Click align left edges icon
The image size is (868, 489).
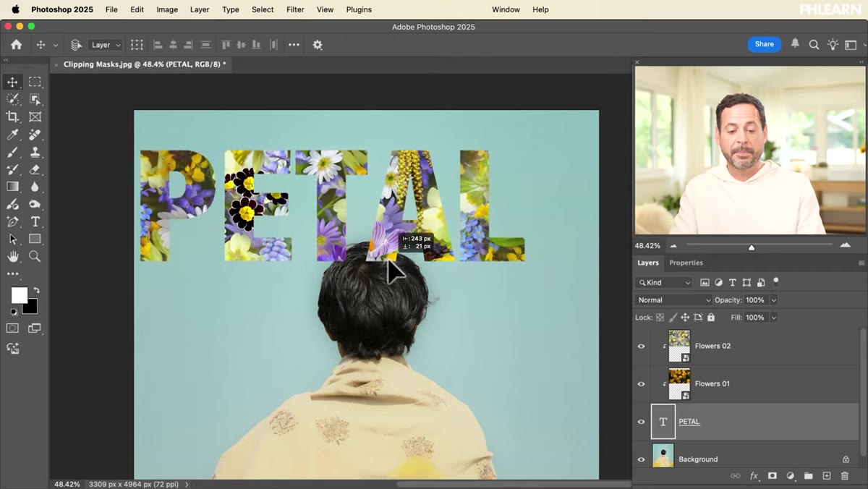(157, 45)
